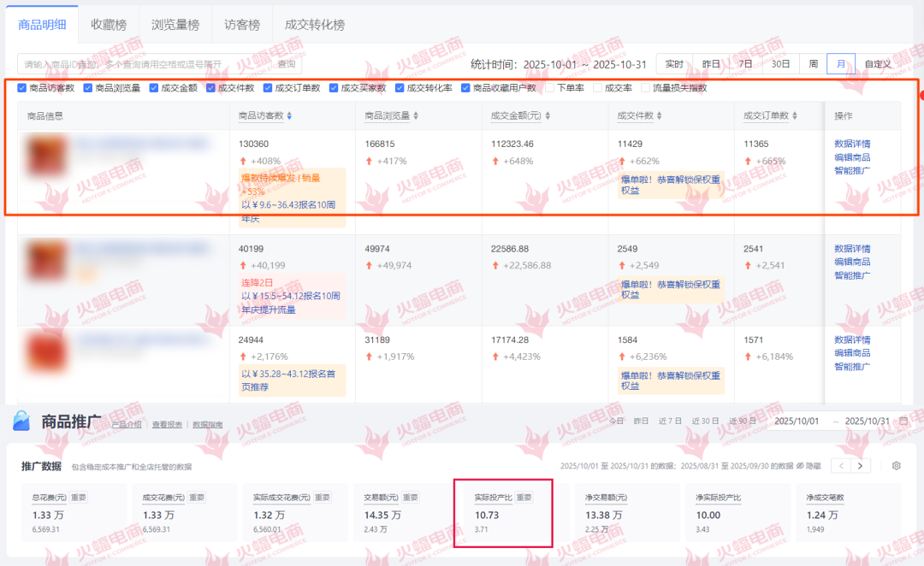Image resolution: width=924 pixels, height=566 pixels.
Task: Sort by 商品访客数 column arrows
Action: click(x=289, y=116)
